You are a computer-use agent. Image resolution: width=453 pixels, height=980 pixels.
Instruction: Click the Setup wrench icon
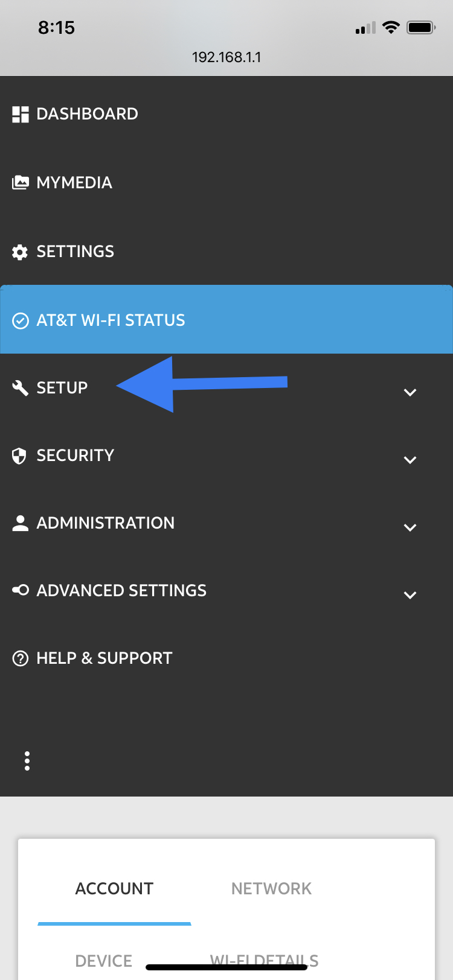coord(20,387)
